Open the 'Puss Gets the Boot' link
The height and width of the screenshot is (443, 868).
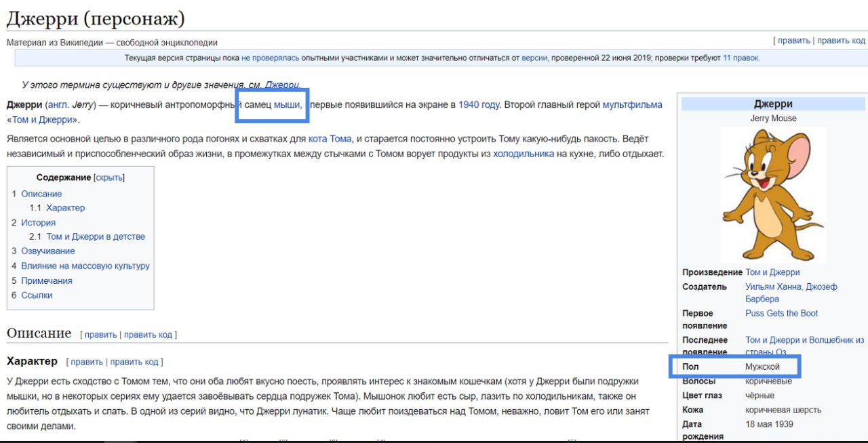click(781, 314)
